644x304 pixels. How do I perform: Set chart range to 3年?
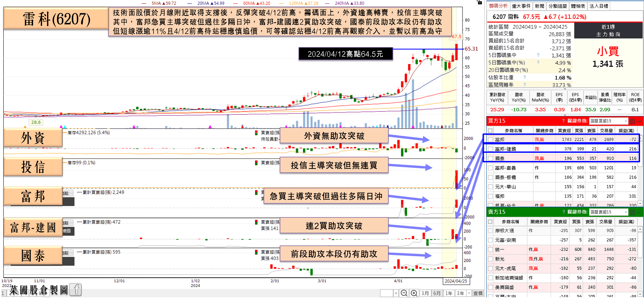461,293
